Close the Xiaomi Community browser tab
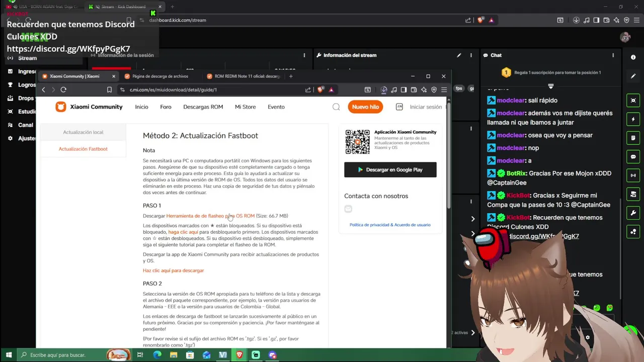644x362 pixels. point(114,76)
